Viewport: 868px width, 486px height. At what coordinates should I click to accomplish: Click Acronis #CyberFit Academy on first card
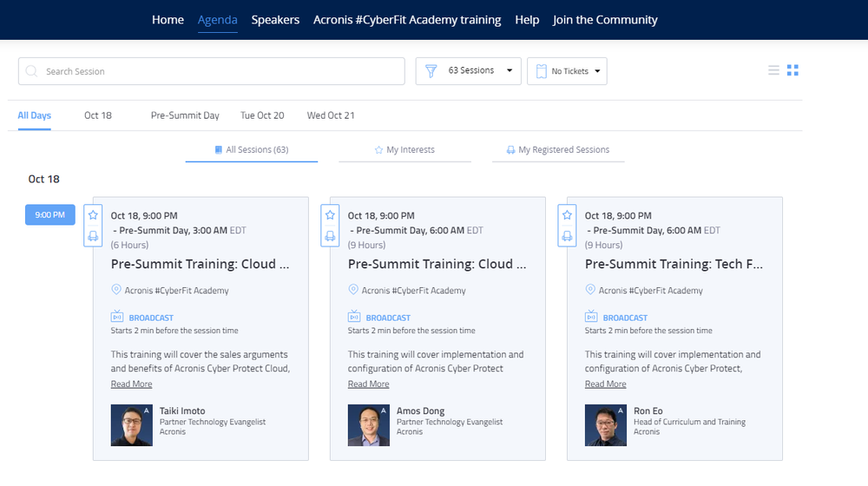pos(176,290)
